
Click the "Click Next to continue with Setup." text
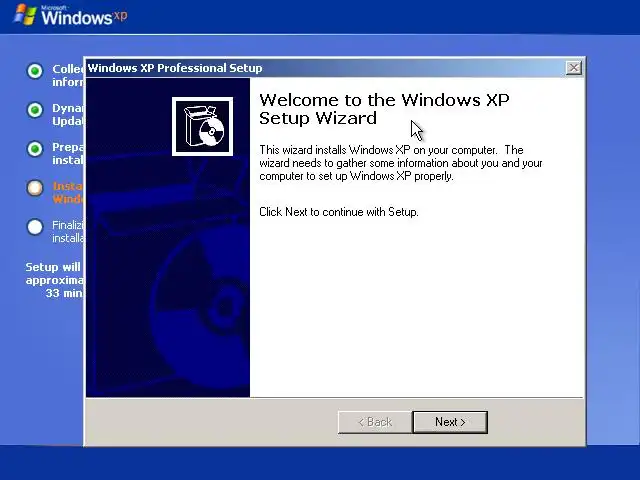pos(339,212)
